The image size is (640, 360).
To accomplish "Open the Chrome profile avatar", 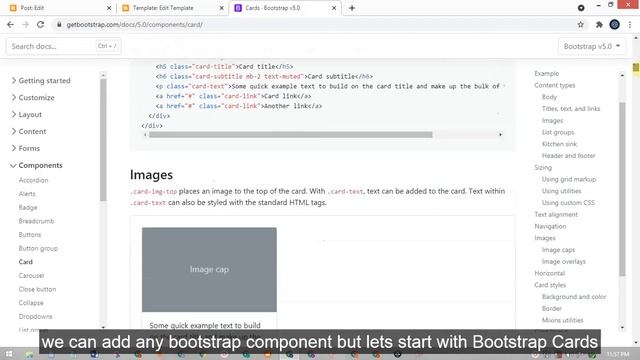I will point(614,24).
